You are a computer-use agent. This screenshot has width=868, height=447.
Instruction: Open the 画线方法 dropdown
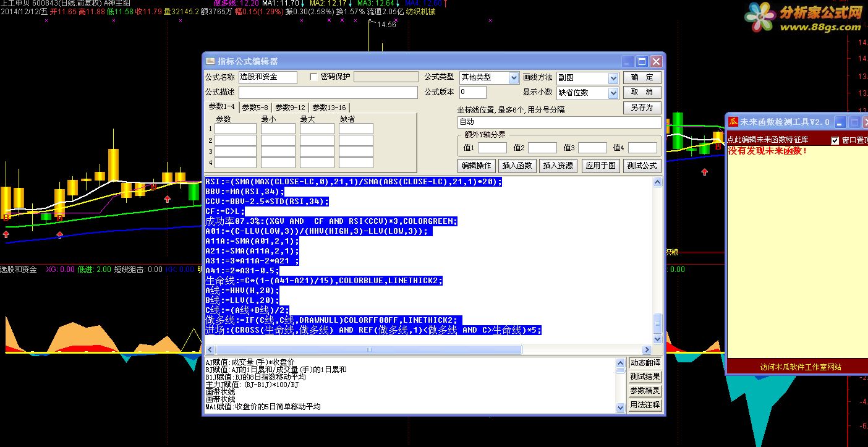pos(613,78)
